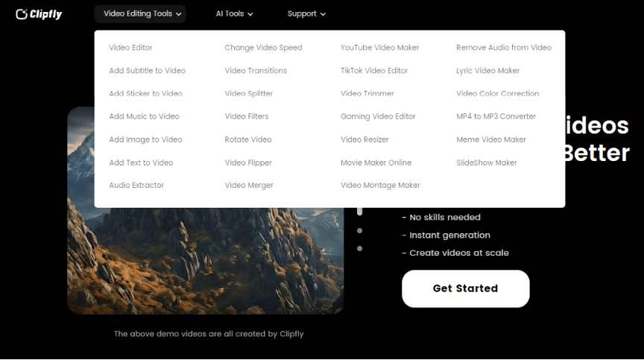
Task: Select Video Trimmer tool
Action: [367, 94]
